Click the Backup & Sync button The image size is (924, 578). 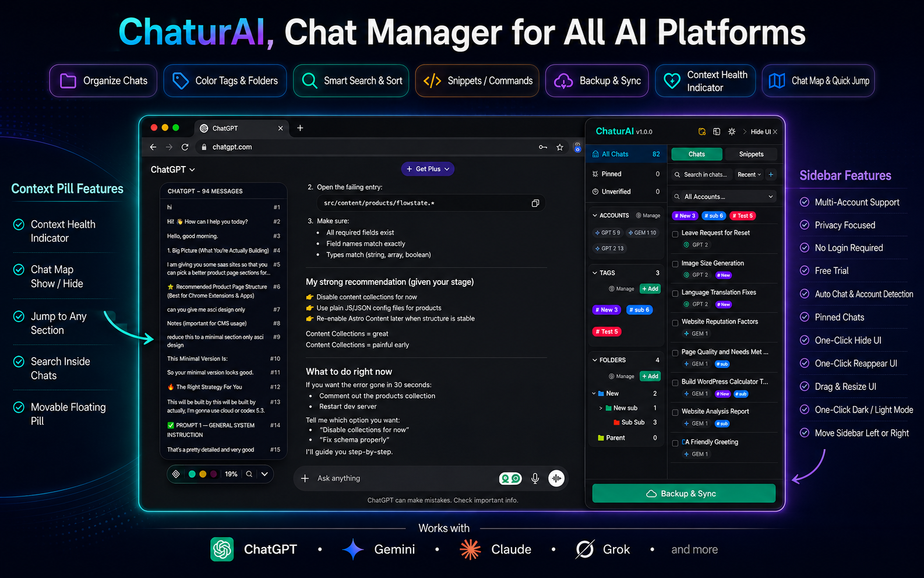click(x=684, y=494)
